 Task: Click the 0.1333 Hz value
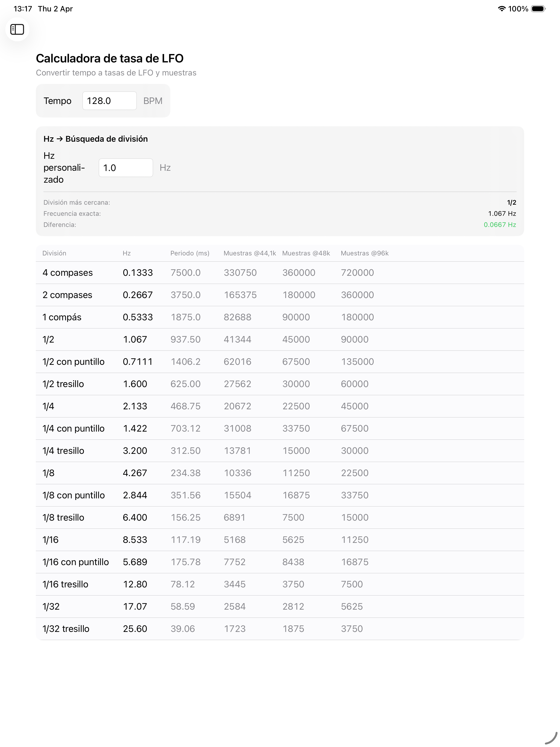(138, 273)
